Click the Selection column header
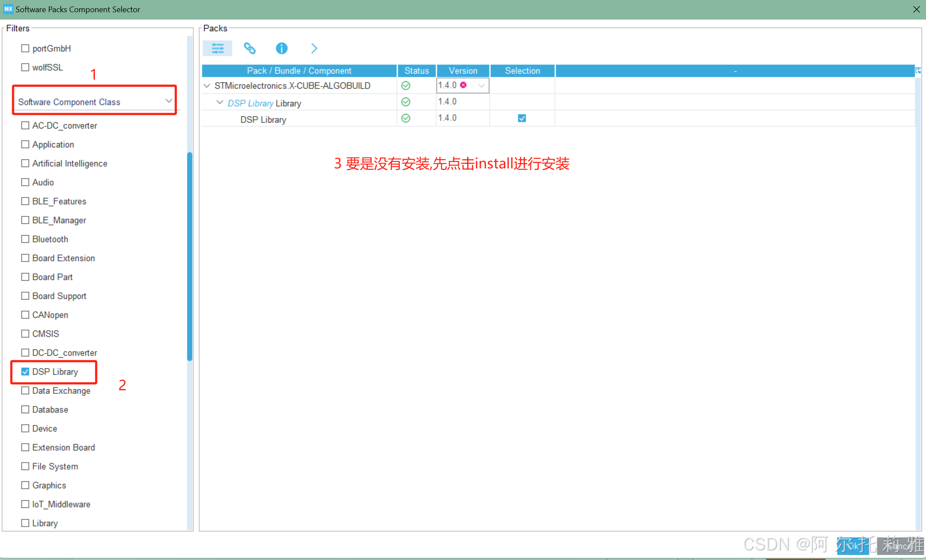Screen dimensions: 926x560 point(522,71)
